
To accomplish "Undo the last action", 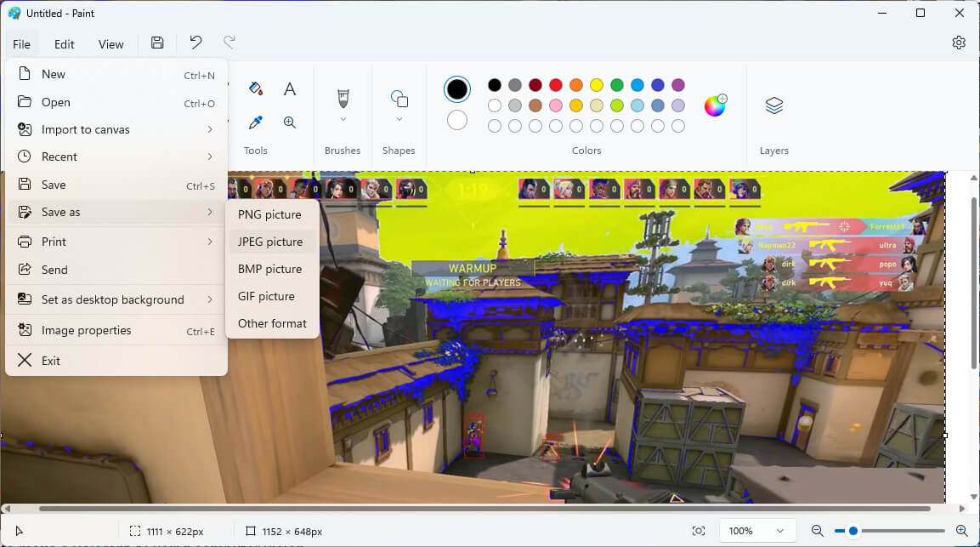I will point(195,42).
